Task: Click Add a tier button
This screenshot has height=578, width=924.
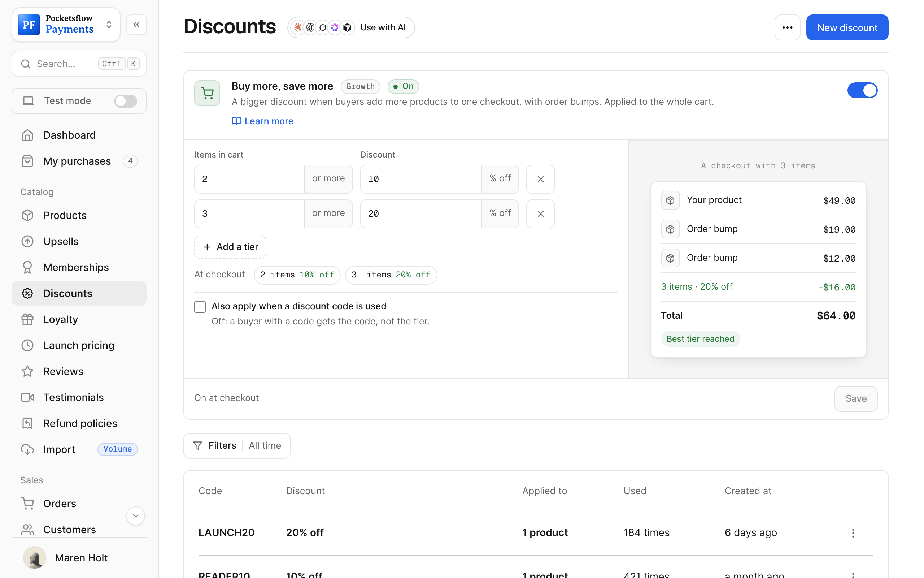Action: click(230, 247)
